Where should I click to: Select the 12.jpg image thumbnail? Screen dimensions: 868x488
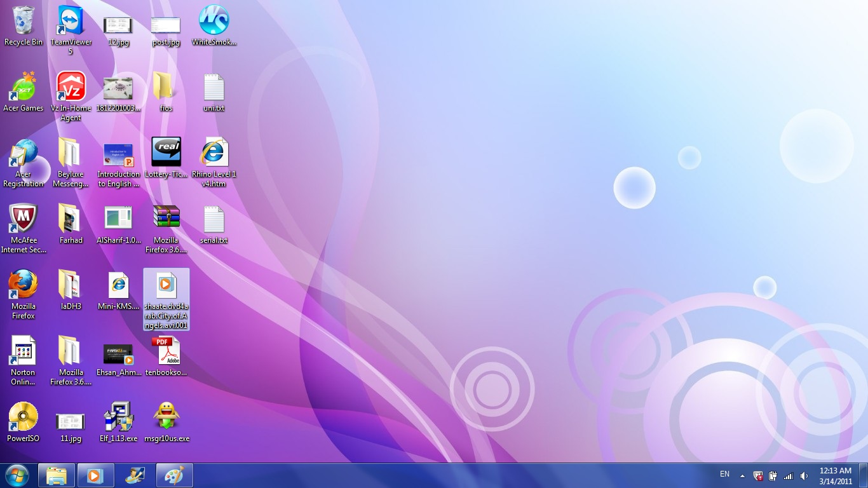118,25
